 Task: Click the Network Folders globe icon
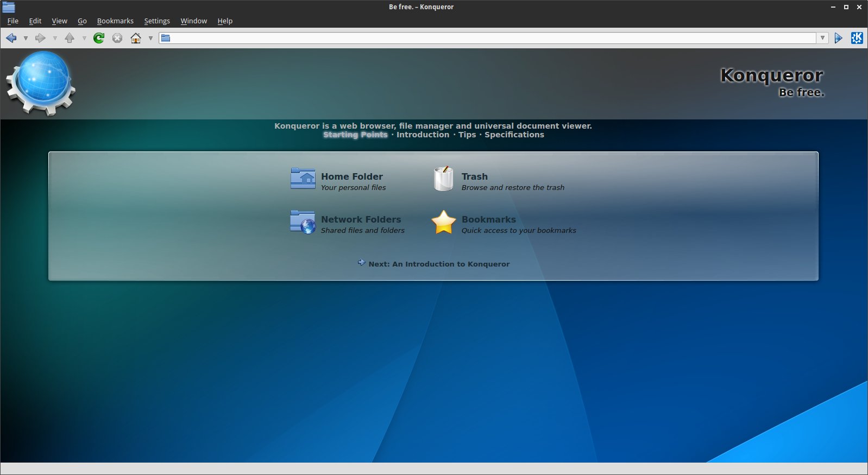pyautogui.click(x=303, y=222)
